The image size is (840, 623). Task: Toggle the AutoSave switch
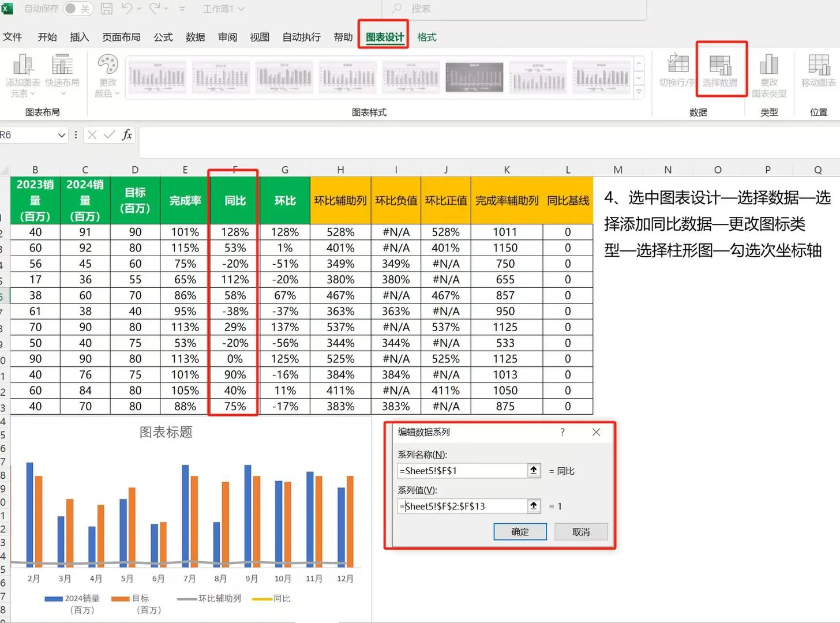78,9
